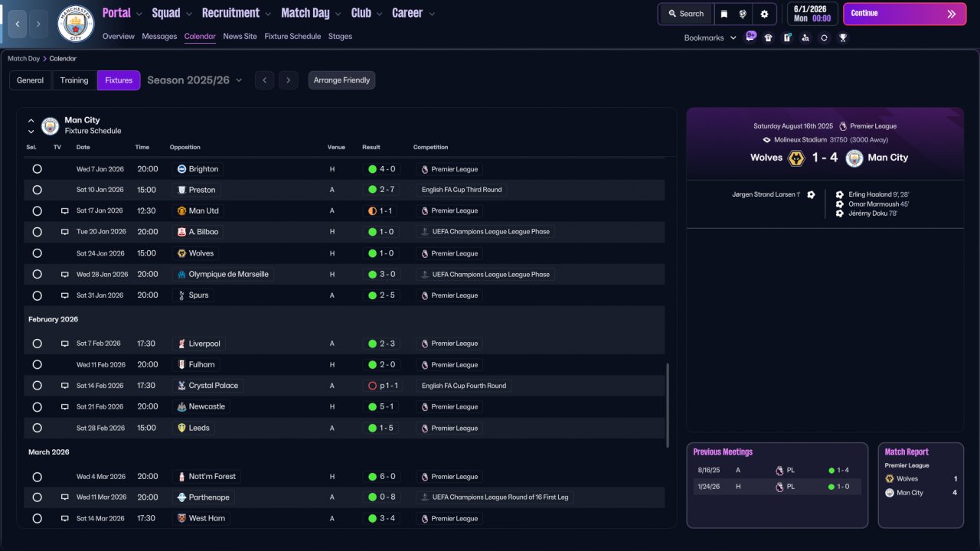Open the 1/24/26 previous meeting row
Viewport: 980px width, 551px height.
777,487
